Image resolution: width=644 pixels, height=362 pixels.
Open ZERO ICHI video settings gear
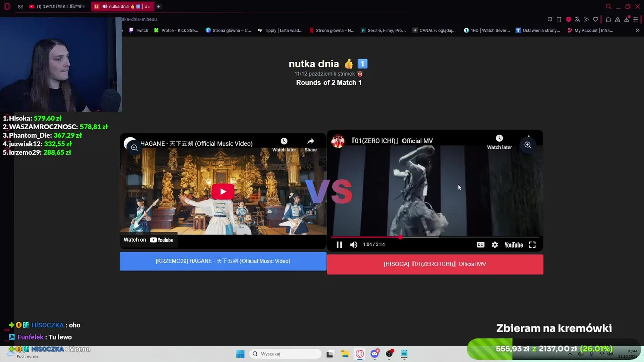point(495,245)
